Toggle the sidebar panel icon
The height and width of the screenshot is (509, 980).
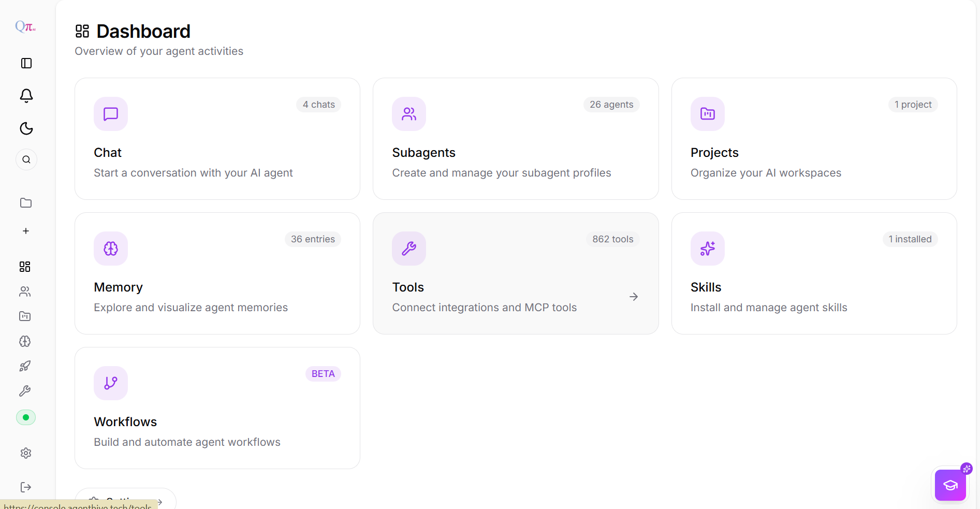click(26, 63)
